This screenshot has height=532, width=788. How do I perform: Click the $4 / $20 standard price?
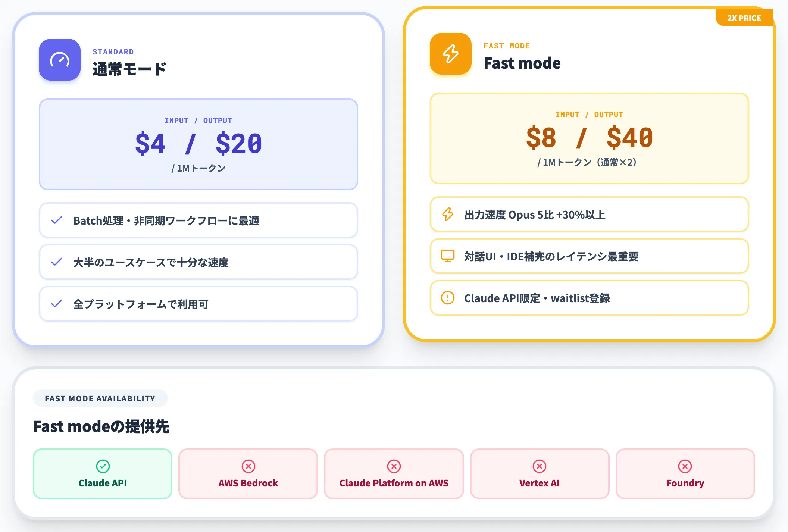point(198,144)
